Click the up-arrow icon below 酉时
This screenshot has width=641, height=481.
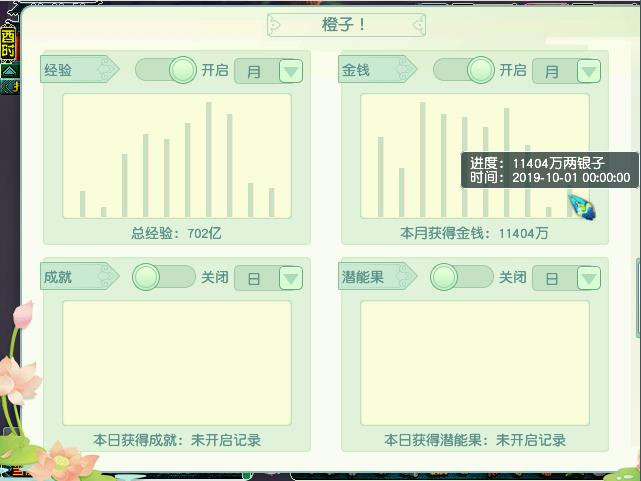pos(9,72)
